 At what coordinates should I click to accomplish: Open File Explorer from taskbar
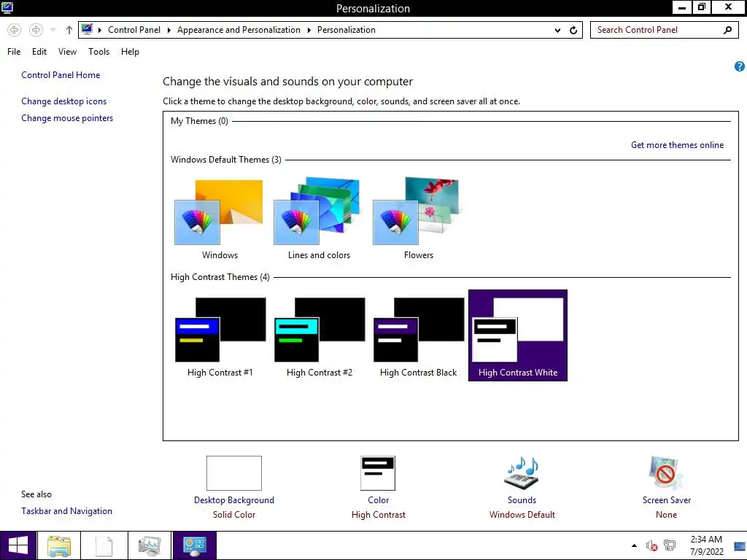[x=58, y=546]
